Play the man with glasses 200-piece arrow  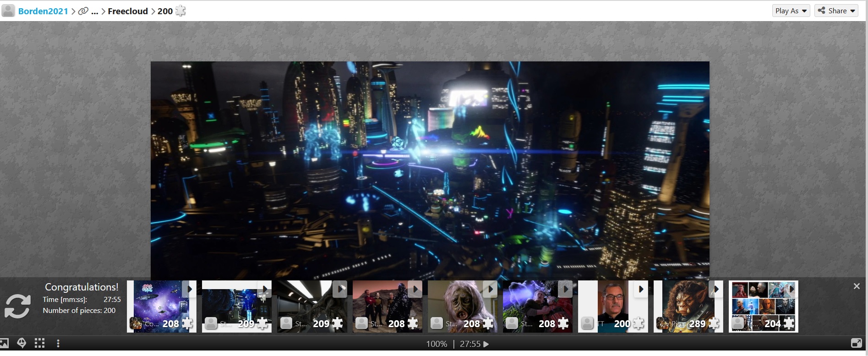point(641,289)
